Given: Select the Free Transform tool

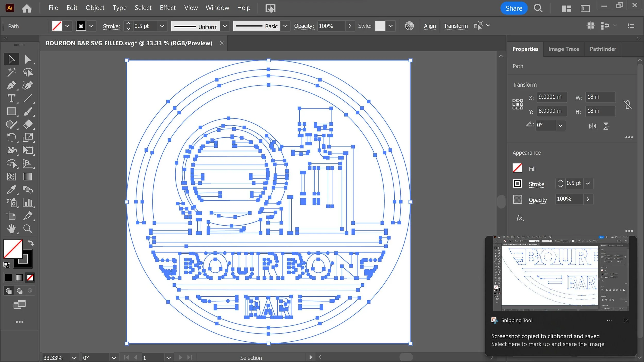Looking at the screenshot, I should (x=28, y=151).
